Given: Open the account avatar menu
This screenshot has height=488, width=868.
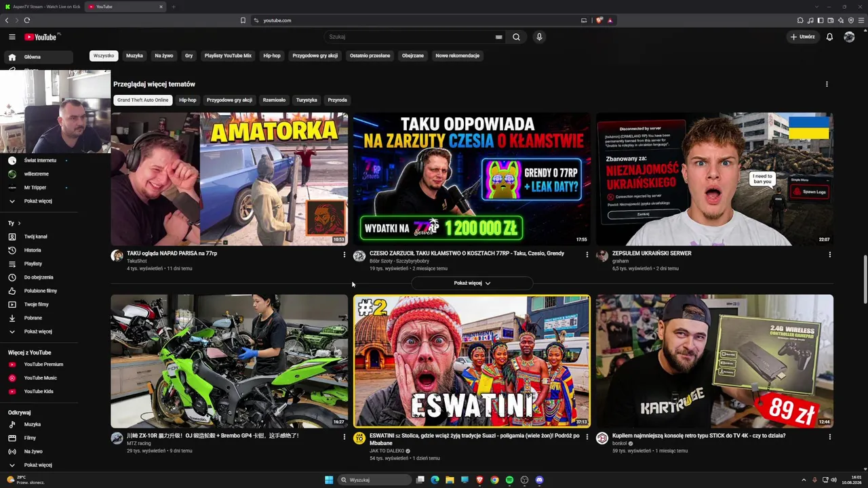Looking at the screenshot, I should (849, 37).
